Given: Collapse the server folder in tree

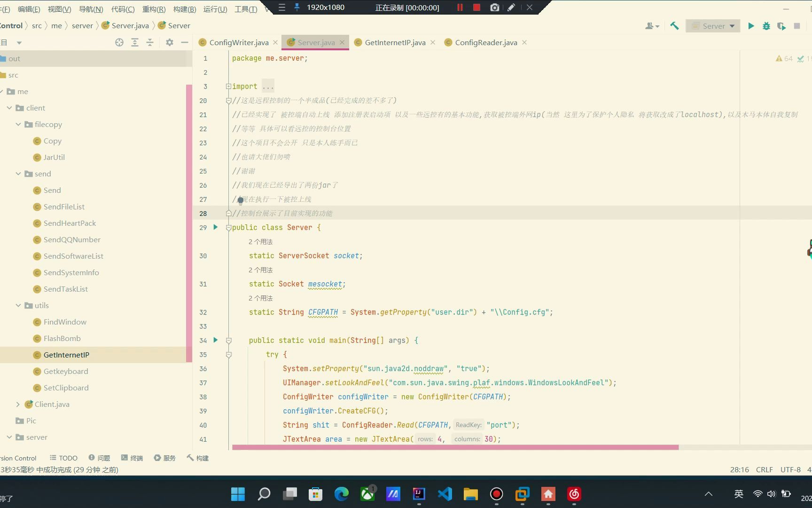Looking at the screenshot, I should 9,437.
